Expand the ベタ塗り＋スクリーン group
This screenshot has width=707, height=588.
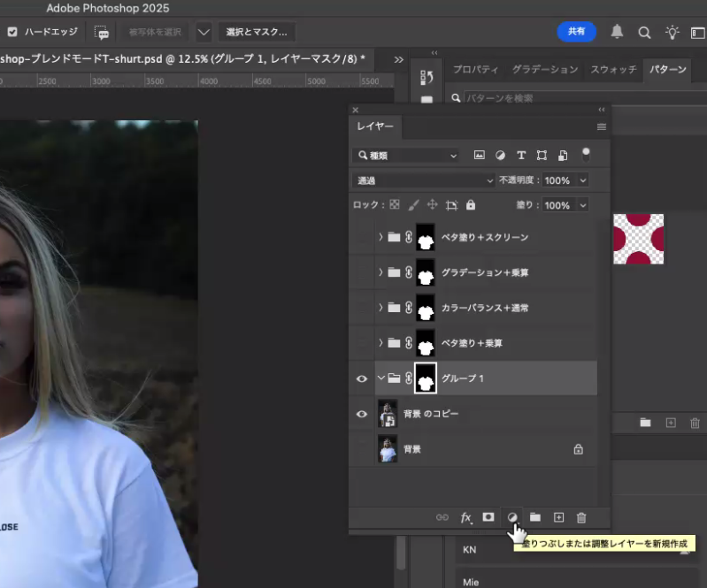[380, 237]
